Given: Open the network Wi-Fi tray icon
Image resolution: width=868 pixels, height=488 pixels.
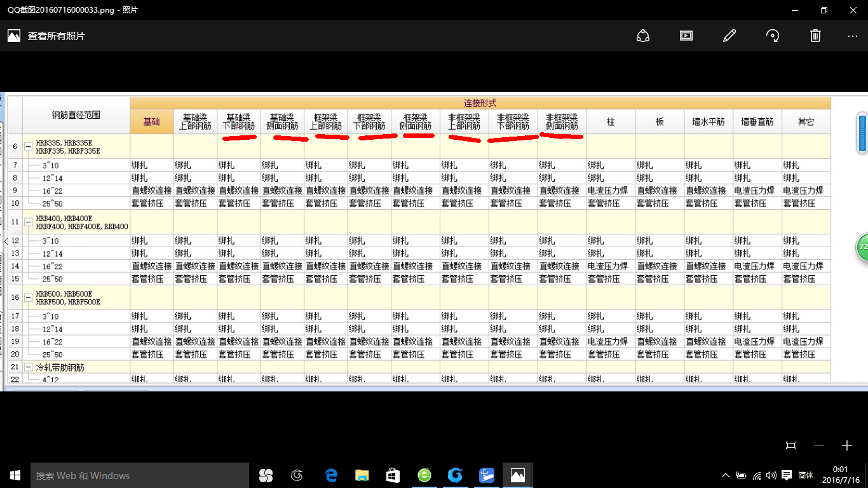Looking at the screenshot, I should [757, 475].
